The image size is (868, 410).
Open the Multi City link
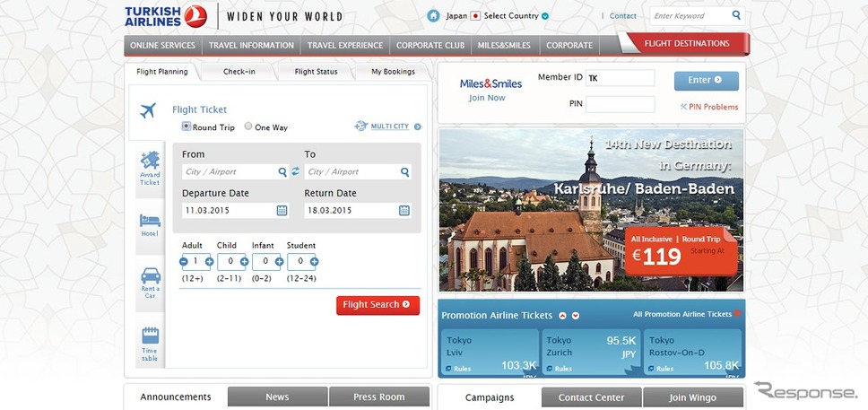point(390,126)
